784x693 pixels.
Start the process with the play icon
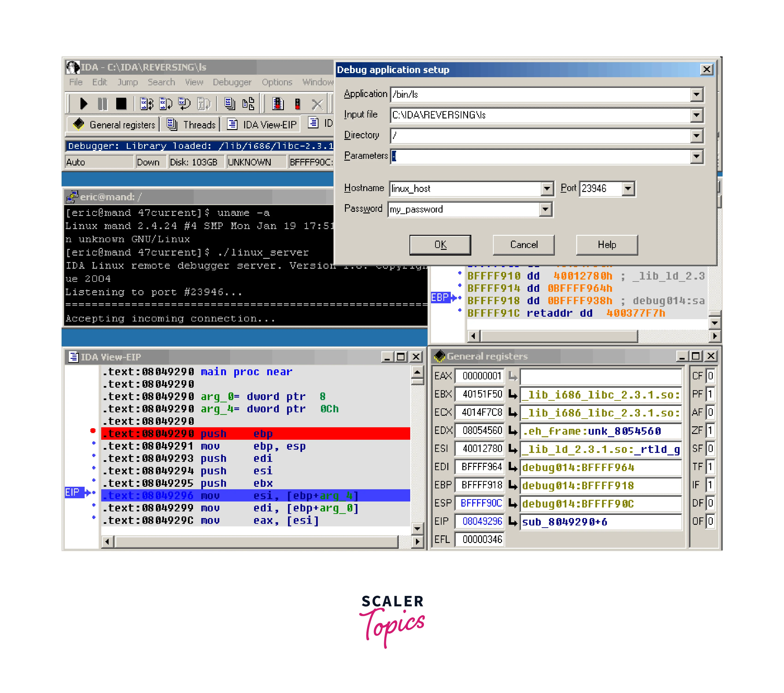pos(84,104)
